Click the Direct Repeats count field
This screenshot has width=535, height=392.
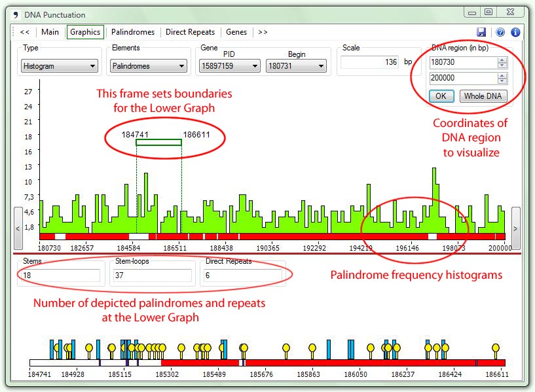coord(242,276)
